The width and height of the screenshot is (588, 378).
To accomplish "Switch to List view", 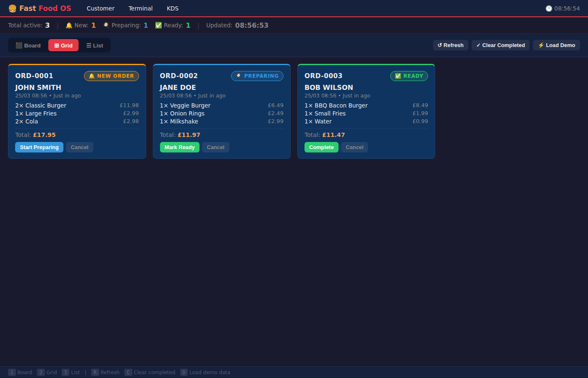I will click(94, 45).
